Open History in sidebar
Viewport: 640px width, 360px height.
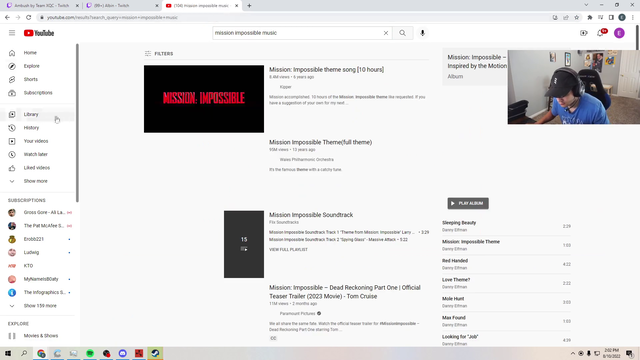38,128
